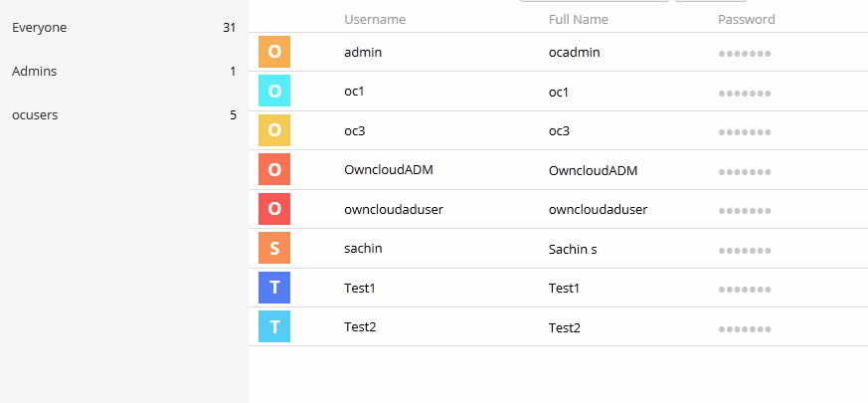The height and width of the screenshot is (403, 868).
Task: Select the OwncloudADM username text
Action: [x=389, y=169]
